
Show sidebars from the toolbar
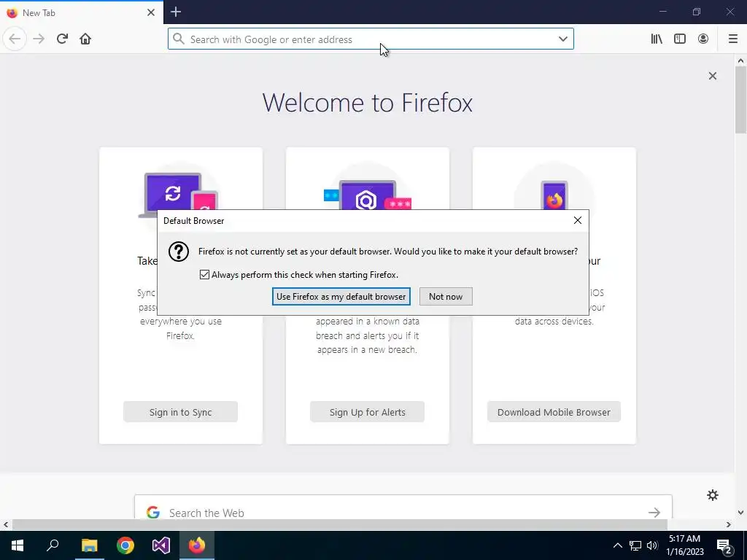tap(680, 39)
